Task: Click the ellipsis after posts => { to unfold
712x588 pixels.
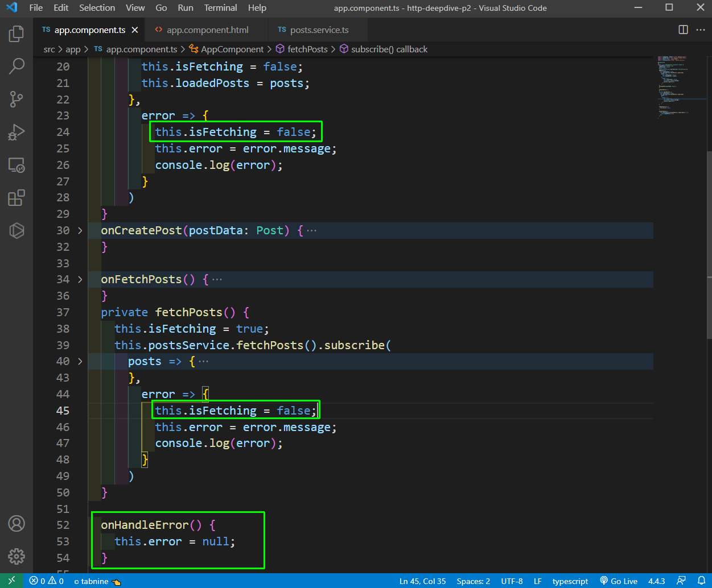Action: [x=203, y=362]
